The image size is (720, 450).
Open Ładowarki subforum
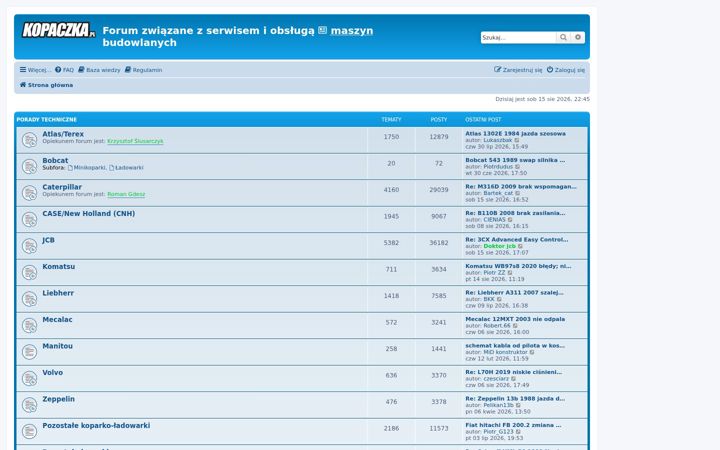[x=126, y=168]
